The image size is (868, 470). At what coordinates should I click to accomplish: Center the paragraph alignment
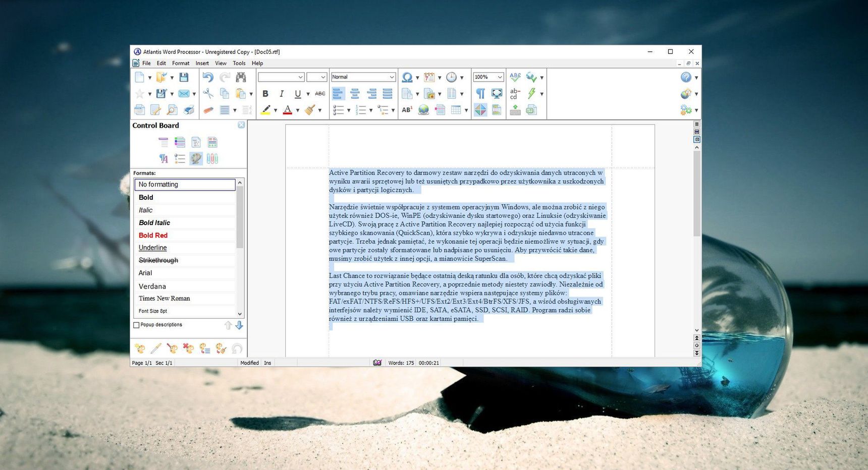pos(355,93)
